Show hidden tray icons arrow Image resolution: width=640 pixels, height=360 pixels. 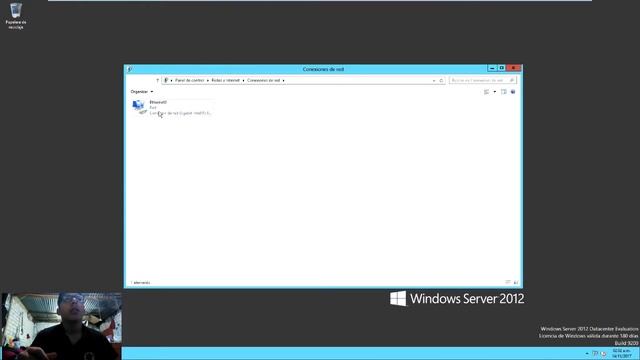tap(587, 353)
